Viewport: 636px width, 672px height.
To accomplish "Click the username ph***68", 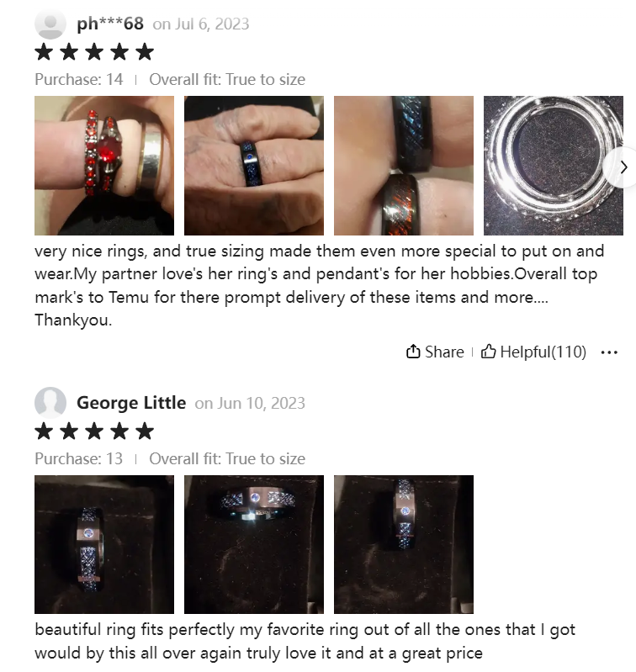I will [x=110, y=24].
